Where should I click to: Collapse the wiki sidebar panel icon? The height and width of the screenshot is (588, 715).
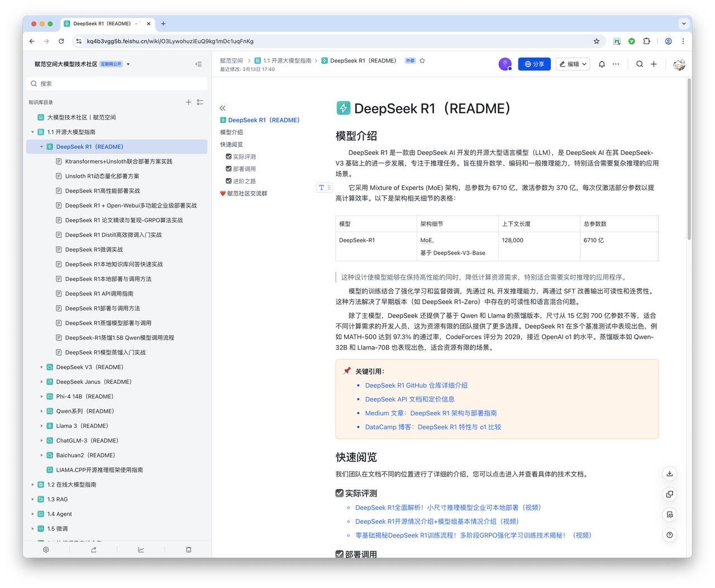click(198, 64)
